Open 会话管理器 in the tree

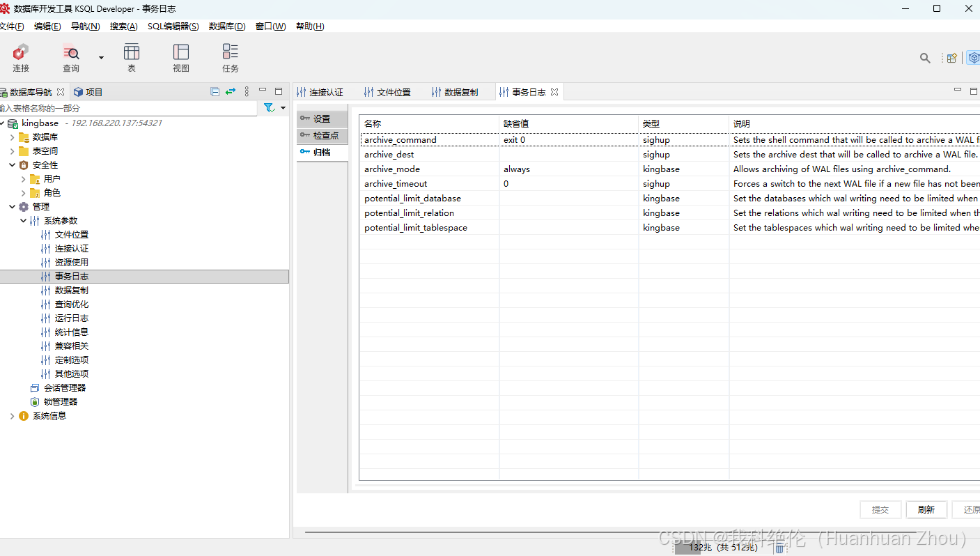(x=65, y=388)
